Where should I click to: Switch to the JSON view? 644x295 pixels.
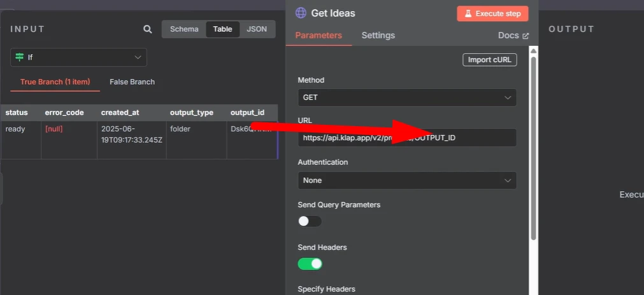point(257,29)
